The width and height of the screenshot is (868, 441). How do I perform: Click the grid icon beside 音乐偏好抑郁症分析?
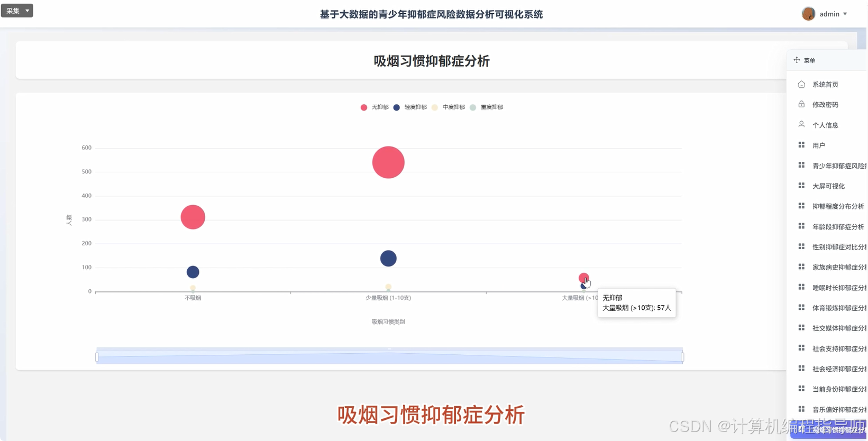[801, 409]
